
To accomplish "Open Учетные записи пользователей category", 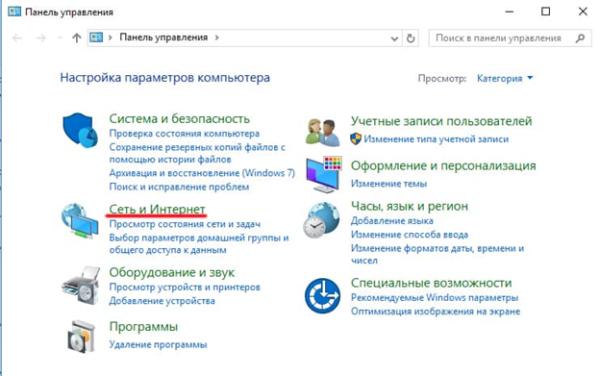I will [441, 121].
